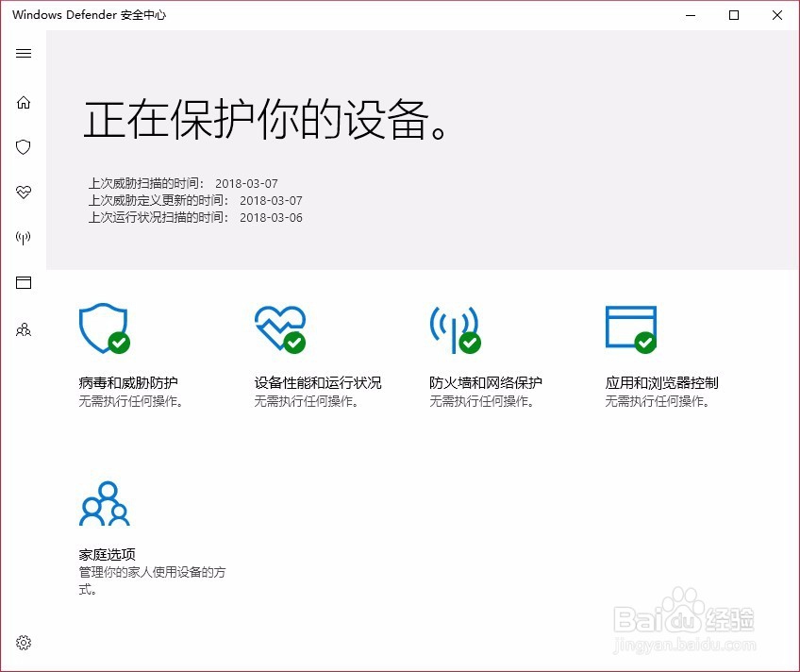Minimize the Windows Defender window
The image size is (800, 672).
pyautogui.click(x=691, y=15)
